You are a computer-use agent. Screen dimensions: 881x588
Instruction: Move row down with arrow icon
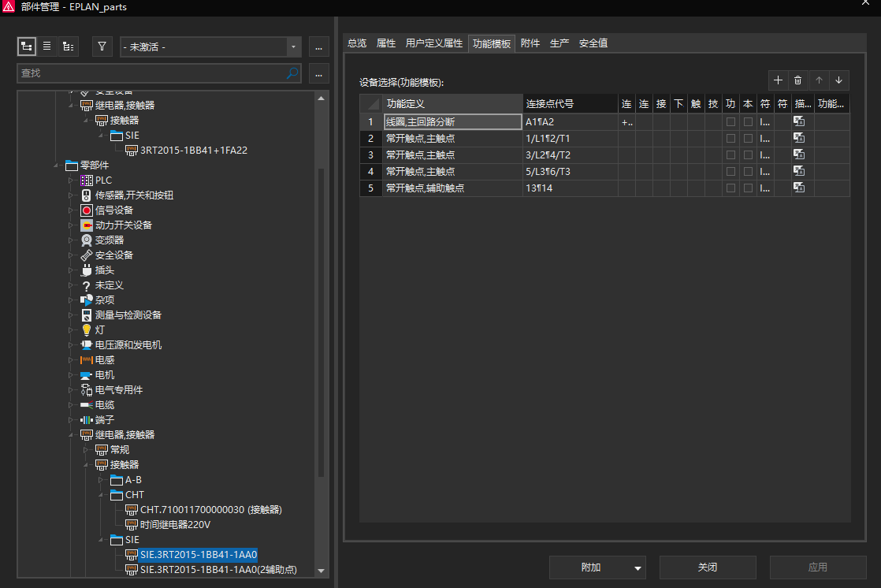[839, 80]
